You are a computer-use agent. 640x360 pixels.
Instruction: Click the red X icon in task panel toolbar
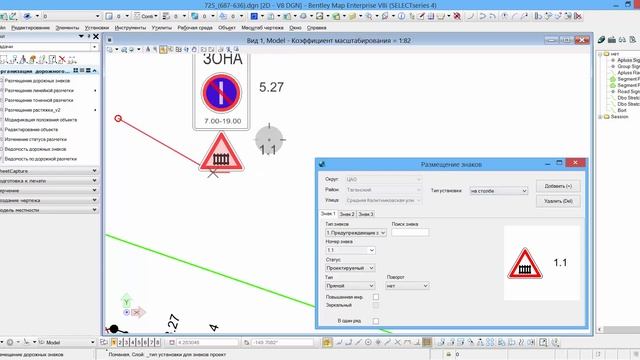62,60
